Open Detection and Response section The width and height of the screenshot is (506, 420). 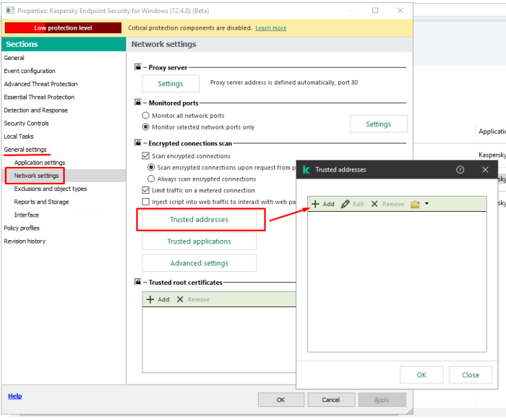pyautogui.click(x=35, y=110)
